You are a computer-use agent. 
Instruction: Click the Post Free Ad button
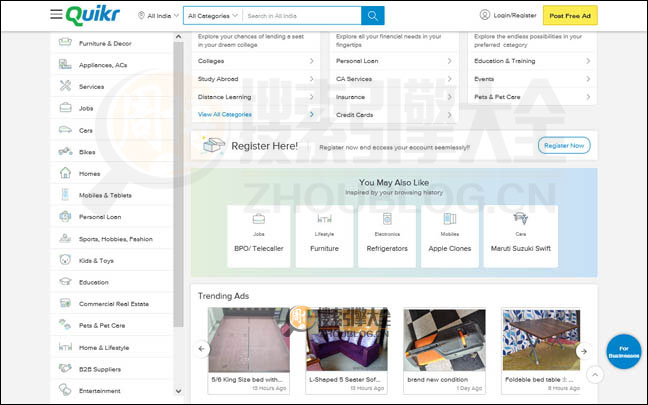(x=570, y=16)
